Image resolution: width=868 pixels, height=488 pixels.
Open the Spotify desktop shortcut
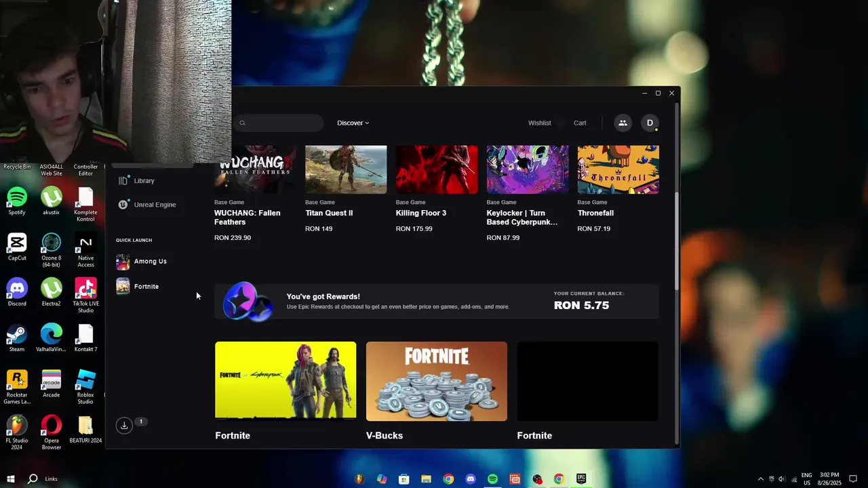tap(17, 201)
